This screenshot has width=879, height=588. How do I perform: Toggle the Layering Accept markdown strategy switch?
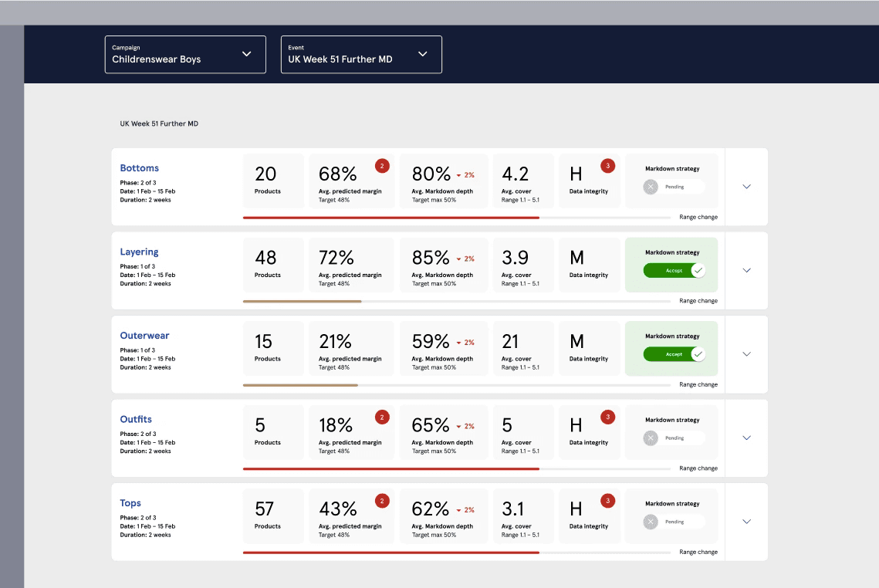(x=674, y=271)
